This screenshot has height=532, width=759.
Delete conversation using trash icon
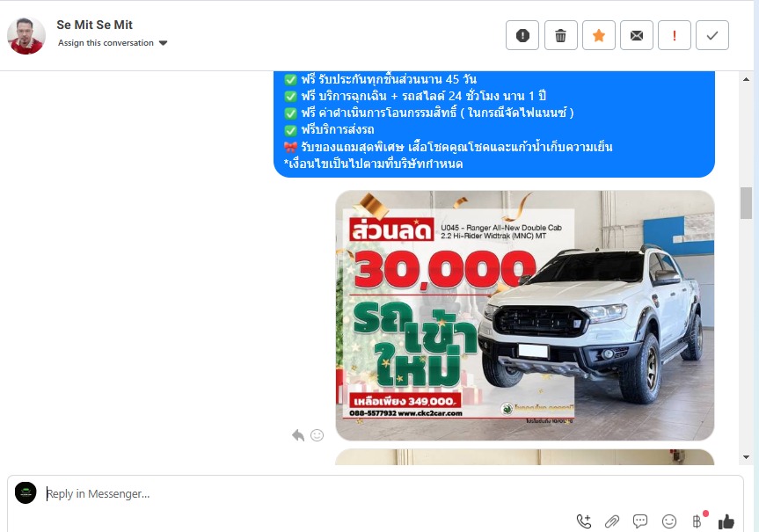[x=560, y=35]
